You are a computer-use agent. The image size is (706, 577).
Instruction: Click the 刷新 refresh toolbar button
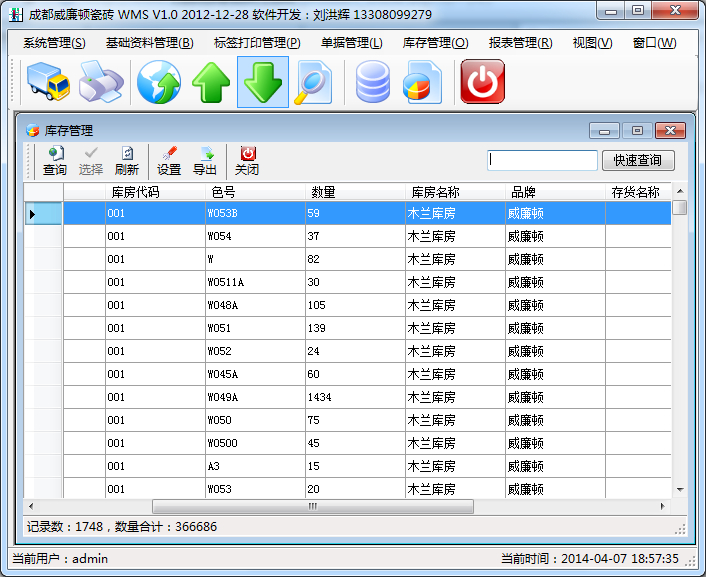[x=127, y=161]
